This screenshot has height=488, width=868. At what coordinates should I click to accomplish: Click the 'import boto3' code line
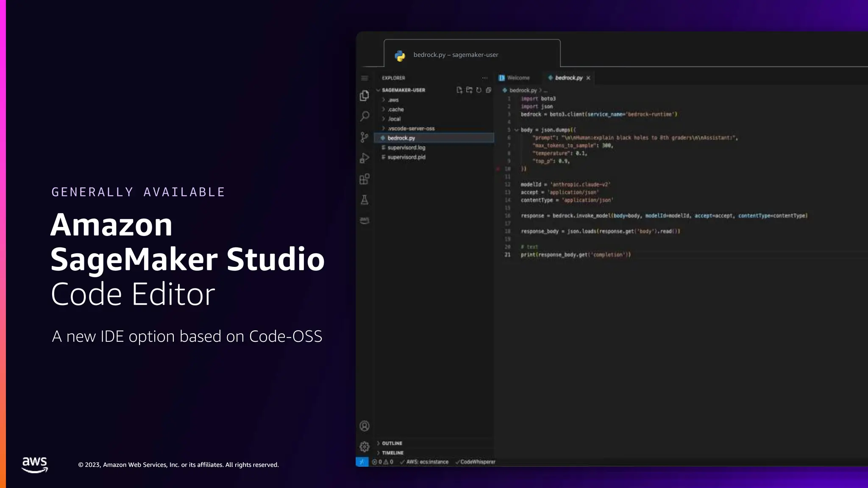[x=538, y=99]
